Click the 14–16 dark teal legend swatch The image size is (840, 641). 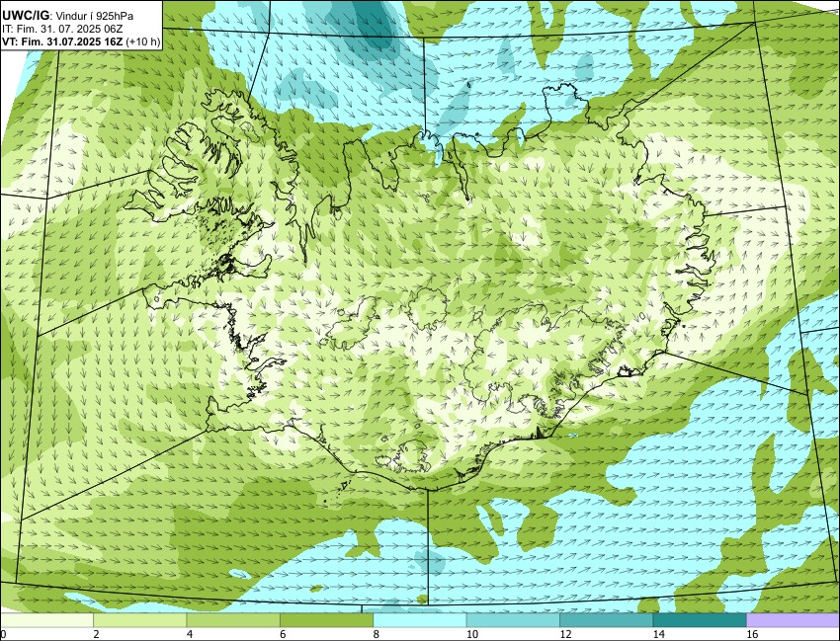(699, 620)
